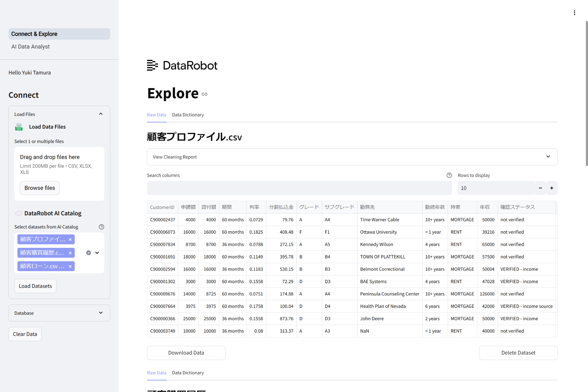The width and height of the screenshot is (588, 392).
Task: Increase rows to display with the plus button
Action: pos(551,188)
